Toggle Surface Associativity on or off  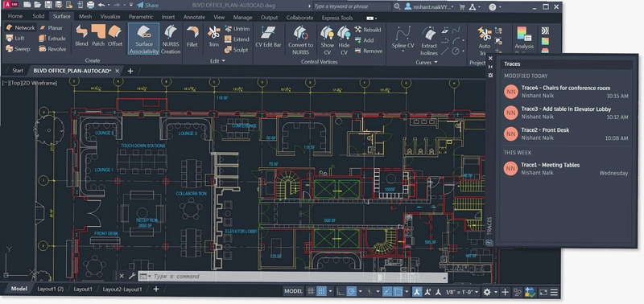[x=144, y=39]
